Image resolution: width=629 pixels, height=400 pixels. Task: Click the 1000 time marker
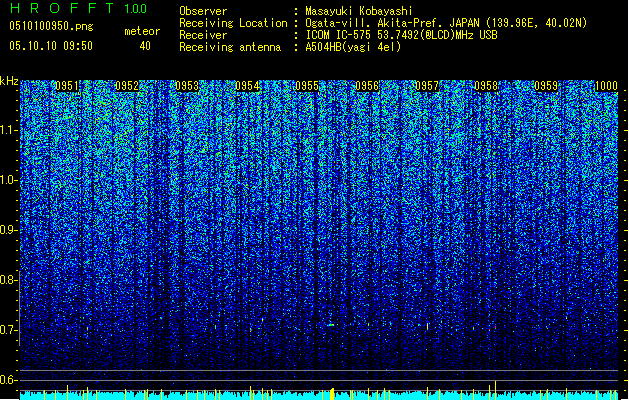[606, 86]
